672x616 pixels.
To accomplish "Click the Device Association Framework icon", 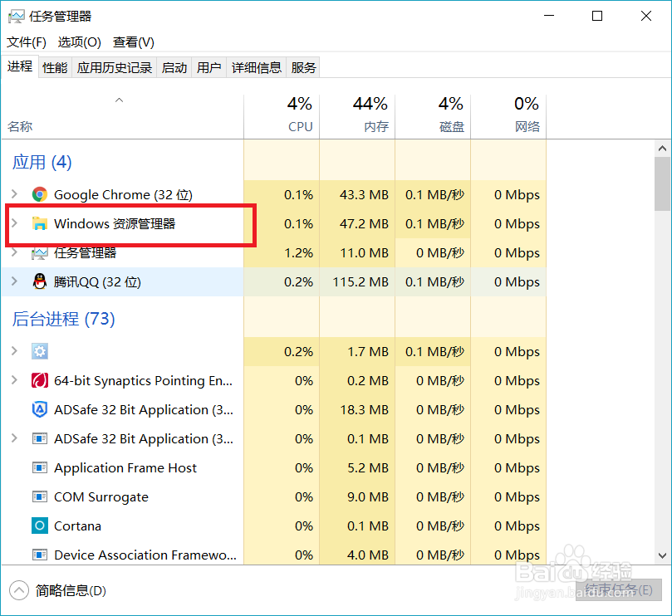I will click(x=39, y=555).
